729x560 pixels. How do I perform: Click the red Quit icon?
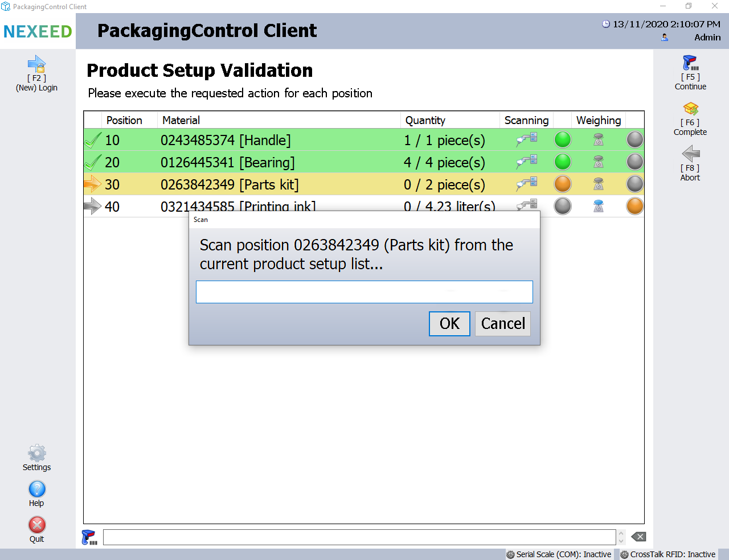[37, 525]
